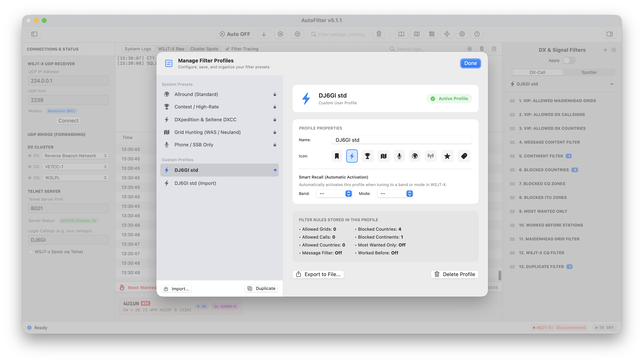This screenshot has width=644, height=363.
Task: Click the download arrow toolbar icon
Action: coord(264,34)
